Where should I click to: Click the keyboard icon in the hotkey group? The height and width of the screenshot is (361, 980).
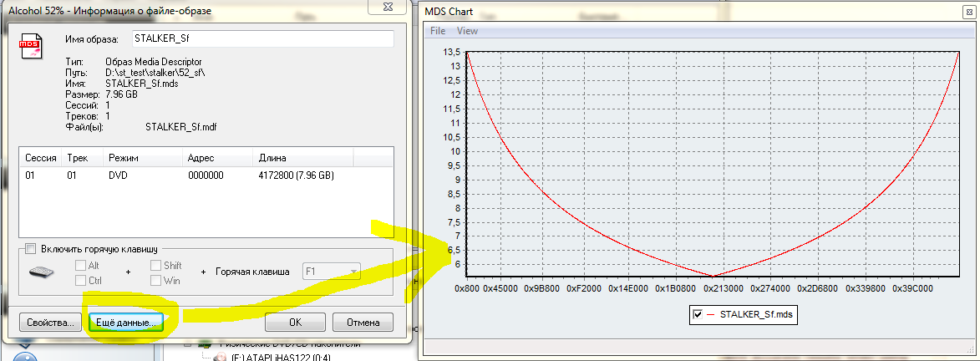42,272
